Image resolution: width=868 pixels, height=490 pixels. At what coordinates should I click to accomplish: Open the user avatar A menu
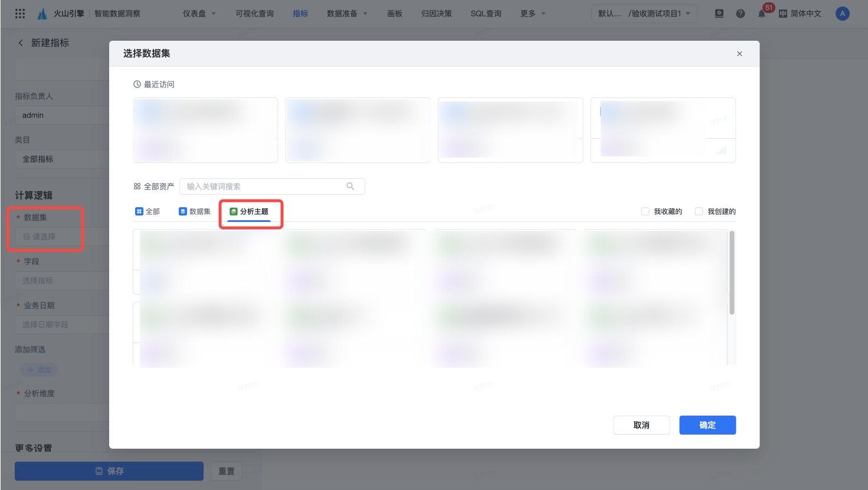(843, 14)
